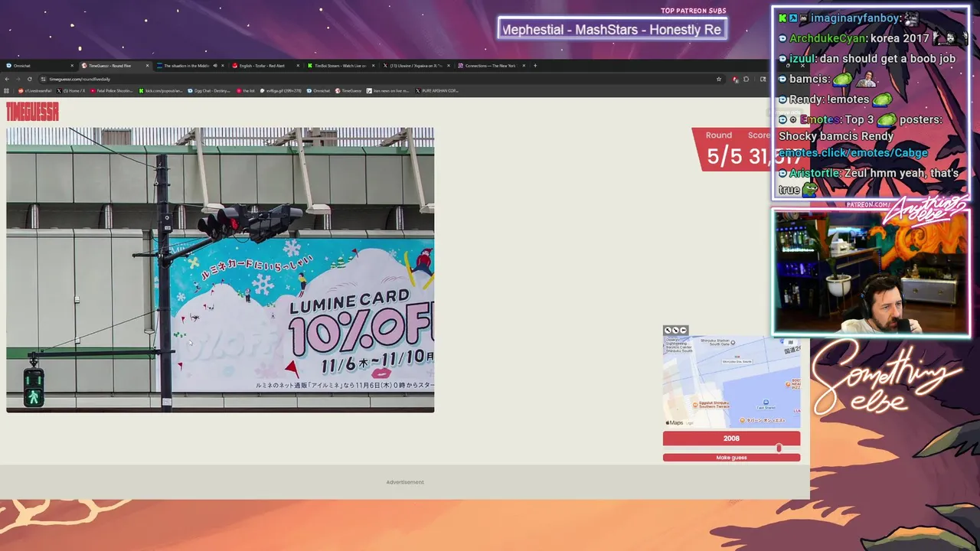Click the map pin toggle icon
The image size is (980, 551).
tap(683, 331)
